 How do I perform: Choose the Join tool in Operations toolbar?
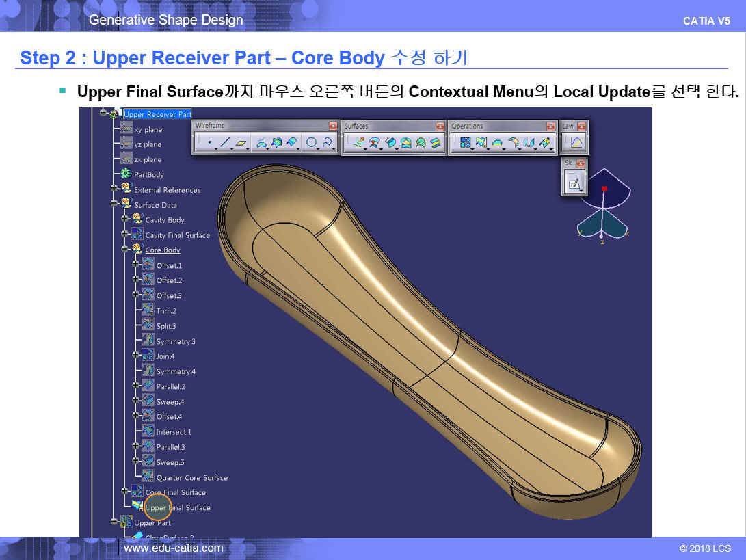point(465,143)
